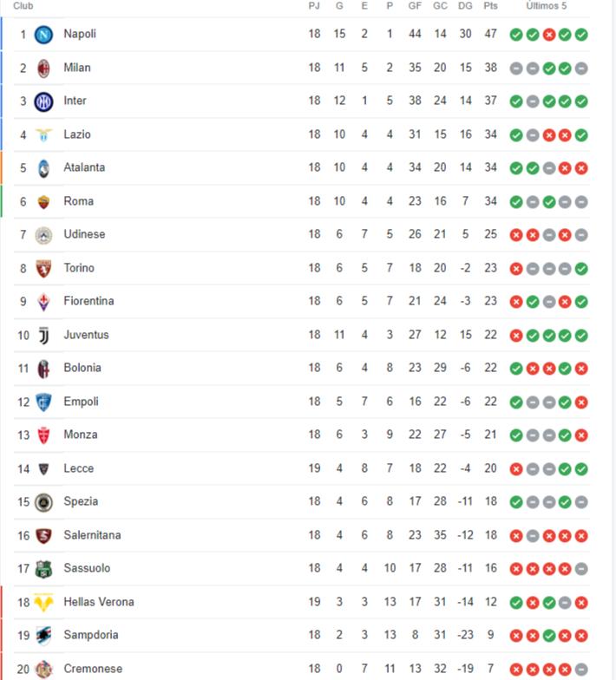Click Napoli's red loss result icon
The width and height of the screenshot is (616, 680).
(x=549, y=35)
